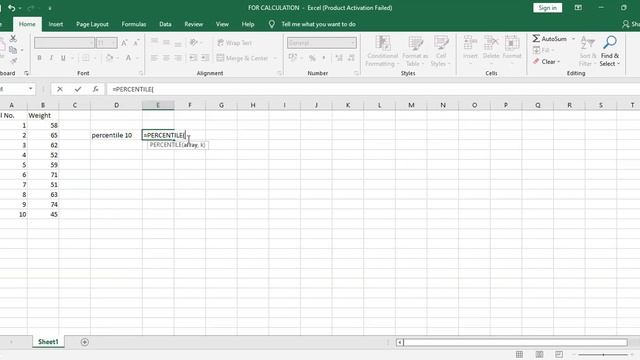Toggle Italic formatting
Viewport: 640px width, 360px height.
tap(51, 58)
